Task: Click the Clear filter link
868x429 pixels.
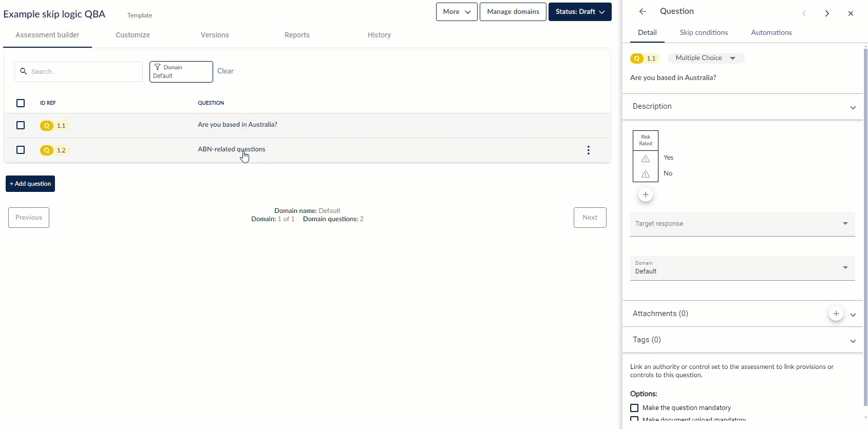Action: (225, 71)
